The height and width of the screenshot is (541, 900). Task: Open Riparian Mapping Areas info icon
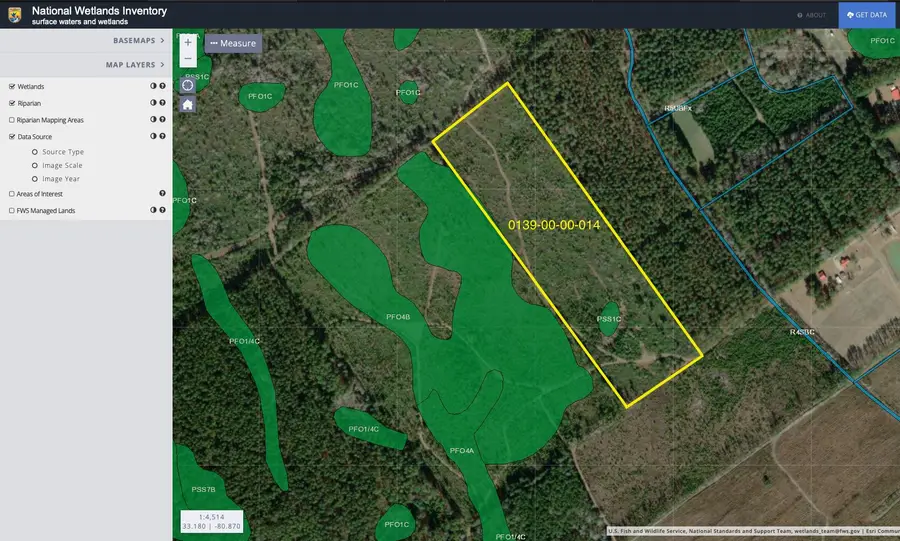pos(162,119)
